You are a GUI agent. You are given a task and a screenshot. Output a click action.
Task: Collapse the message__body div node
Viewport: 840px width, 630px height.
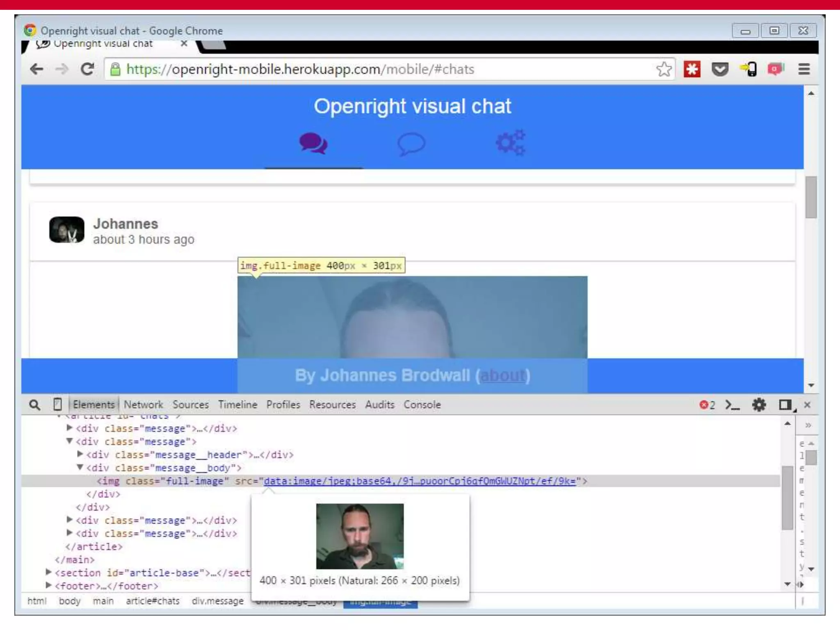pos(80,467)
